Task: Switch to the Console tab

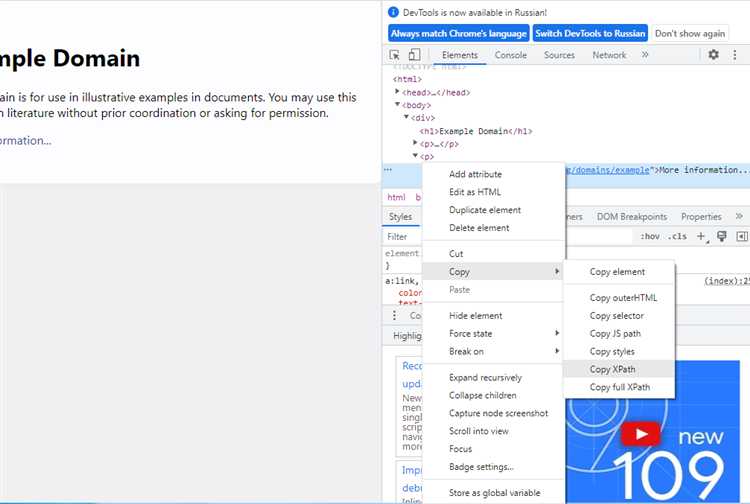Action: pyautogui.click(x=510, y=55)
